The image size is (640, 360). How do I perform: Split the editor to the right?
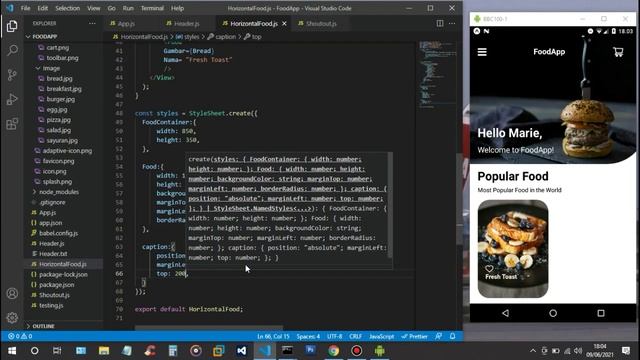point(440,23)
